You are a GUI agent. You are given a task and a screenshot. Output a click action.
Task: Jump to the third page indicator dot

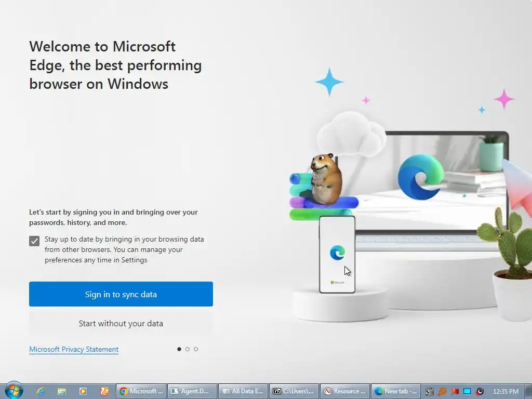(x=196, y=349)
